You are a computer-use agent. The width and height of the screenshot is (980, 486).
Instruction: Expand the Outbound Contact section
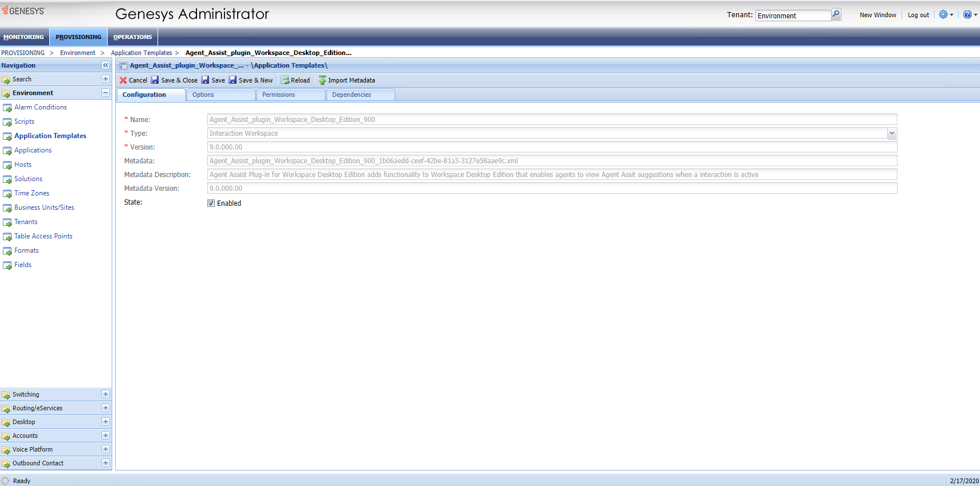105,463
